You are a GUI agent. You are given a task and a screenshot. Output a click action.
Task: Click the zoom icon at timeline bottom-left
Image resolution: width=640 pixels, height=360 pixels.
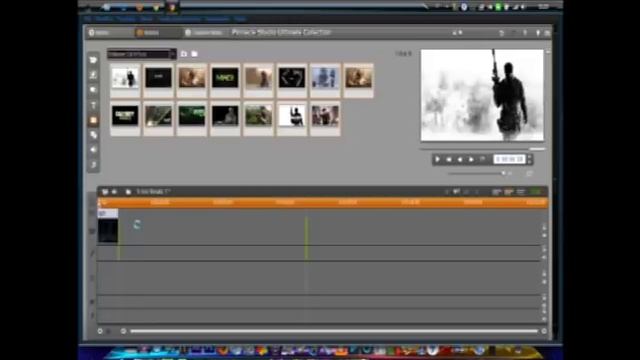click(100, 331)
